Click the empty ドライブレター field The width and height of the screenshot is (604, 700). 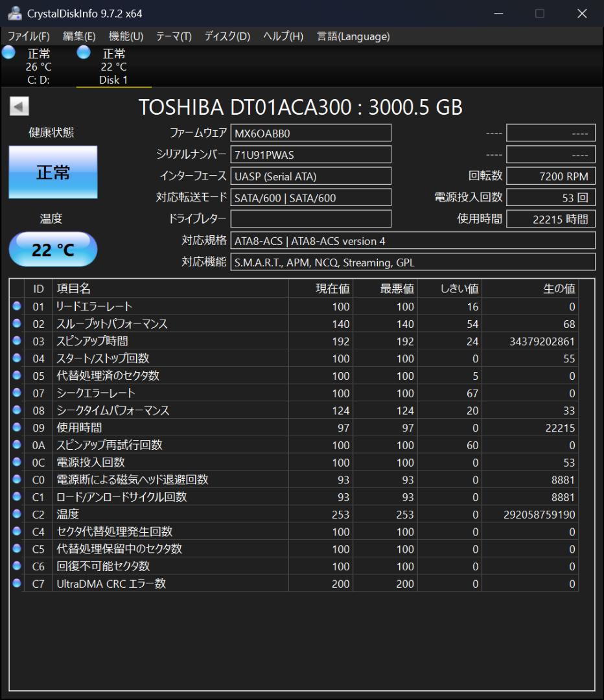tap(310, 219)
